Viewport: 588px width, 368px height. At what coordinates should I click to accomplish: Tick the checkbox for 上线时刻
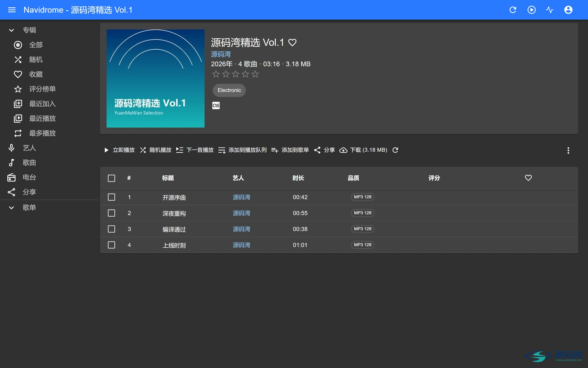click(x=111, y=245)
